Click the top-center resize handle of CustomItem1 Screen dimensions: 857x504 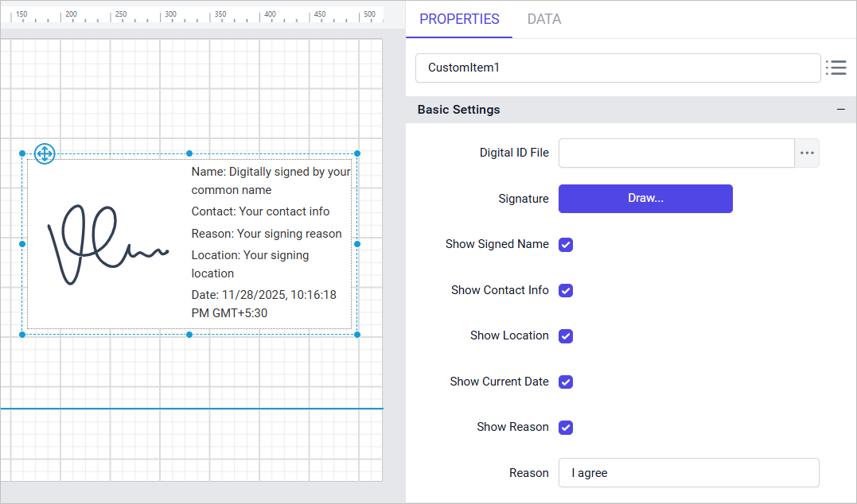(x=189, y=153)
